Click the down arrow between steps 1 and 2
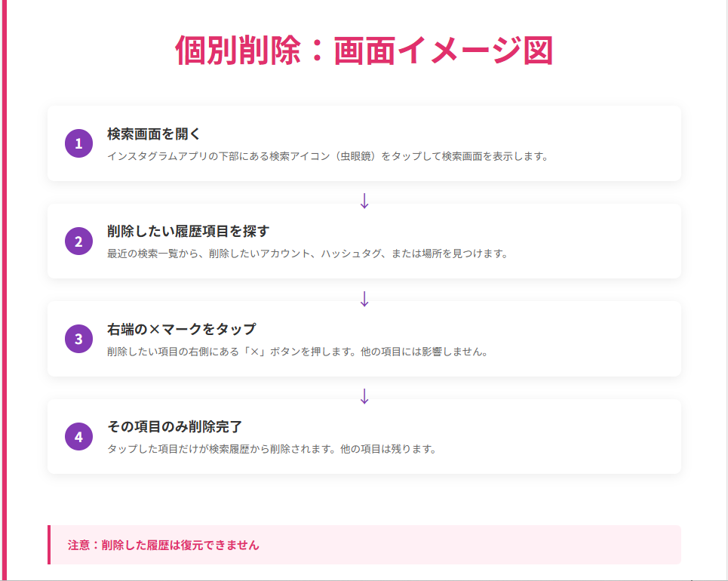This screenshot has width=728, height=581. 364,201
